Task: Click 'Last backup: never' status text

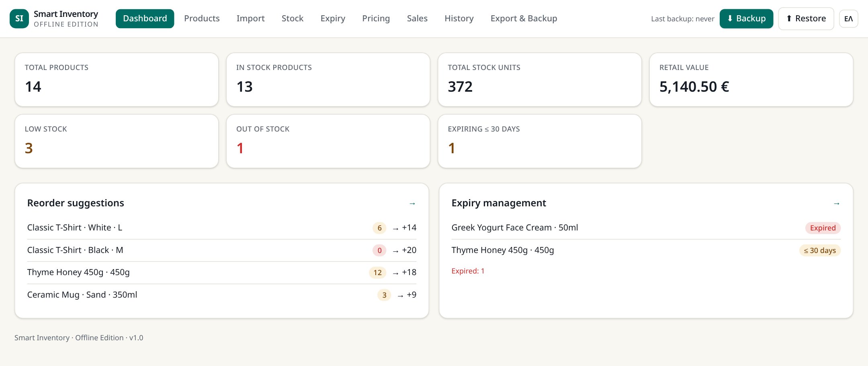Action: (x=683, y=19)
